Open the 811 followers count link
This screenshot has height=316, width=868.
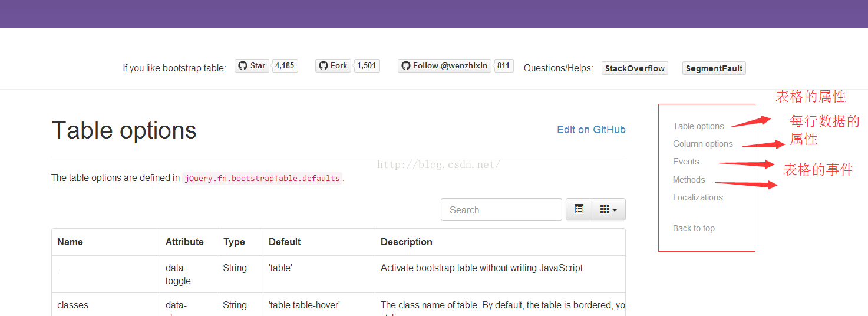click(x=503, y=66)
